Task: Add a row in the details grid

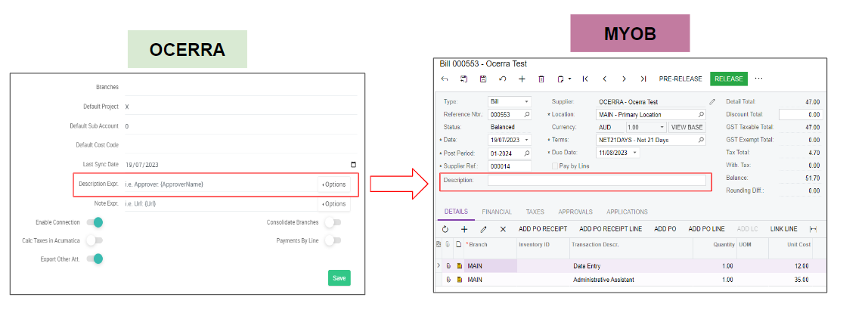Action: pyautogui.click(x=464, y=229)
